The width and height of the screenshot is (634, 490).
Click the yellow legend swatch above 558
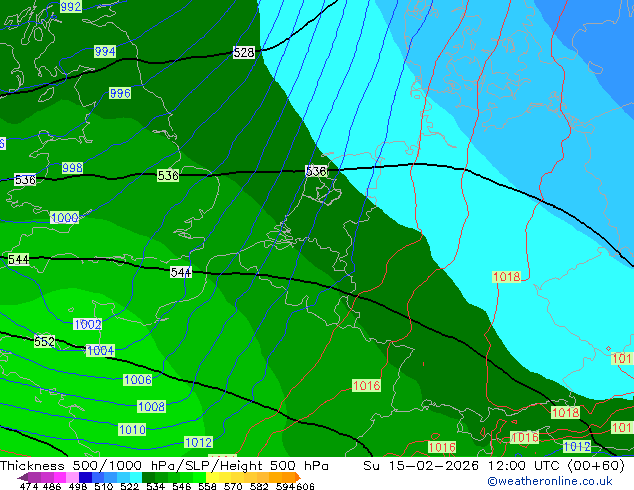click(x=212, y=477)
